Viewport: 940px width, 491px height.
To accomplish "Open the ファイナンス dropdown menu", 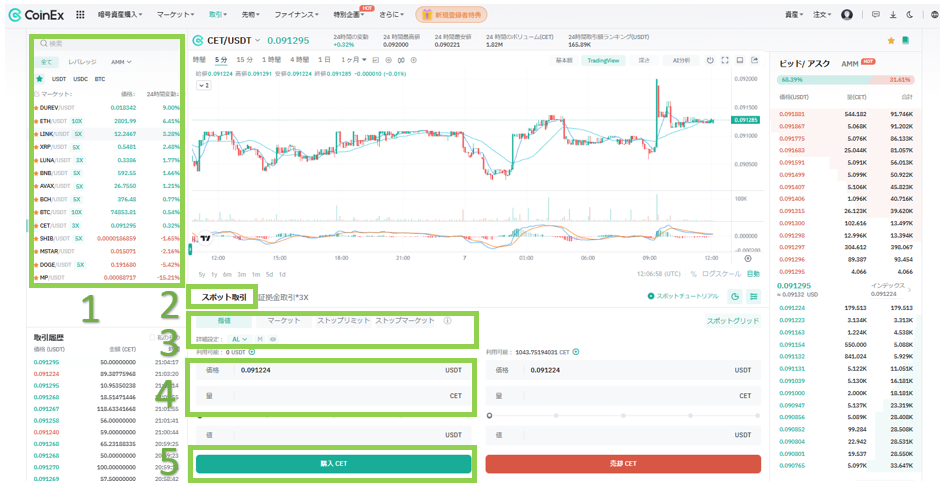I will click(x=297, y=14).
